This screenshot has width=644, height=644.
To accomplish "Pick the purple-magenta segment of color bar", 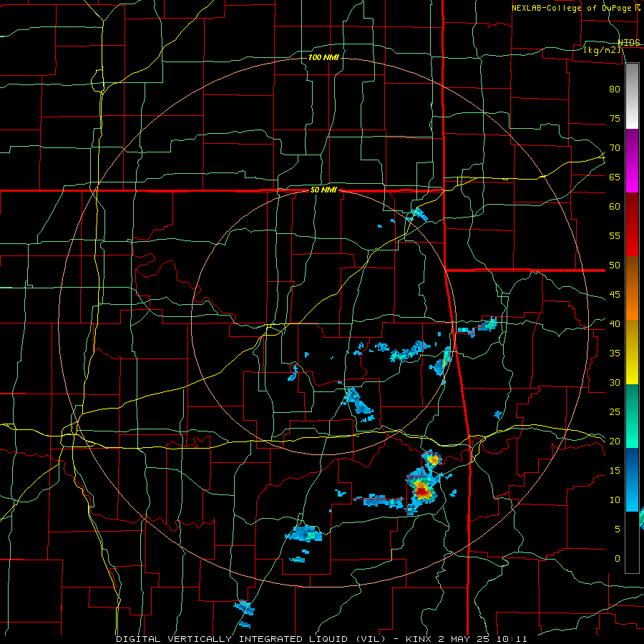I will [x=632, y=160].
